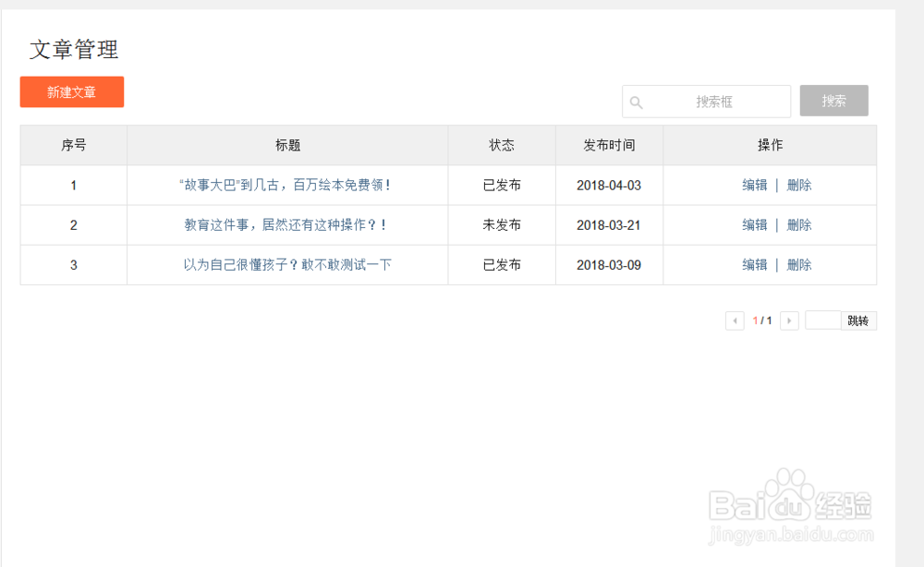Open the article titled 故事大巴到几古

287,185
